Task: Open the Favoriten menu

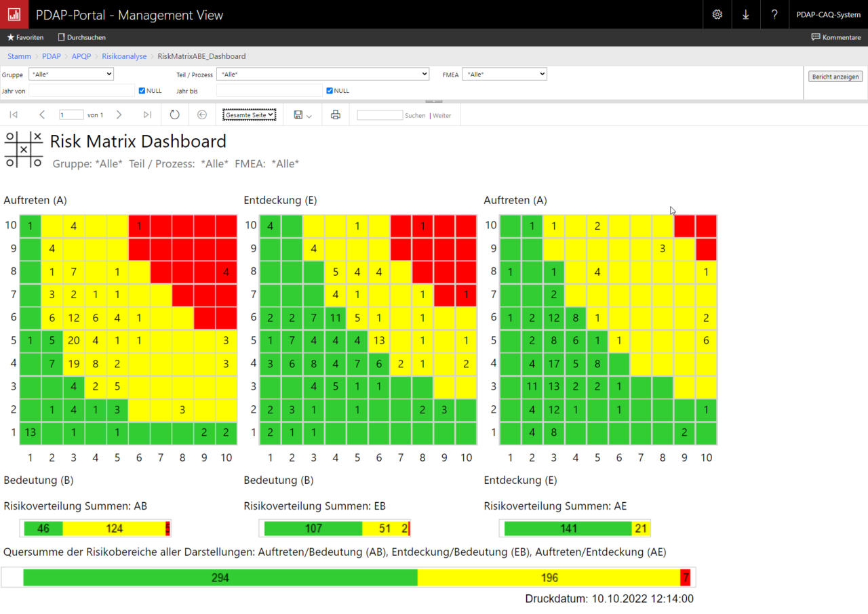Action: 25,37
